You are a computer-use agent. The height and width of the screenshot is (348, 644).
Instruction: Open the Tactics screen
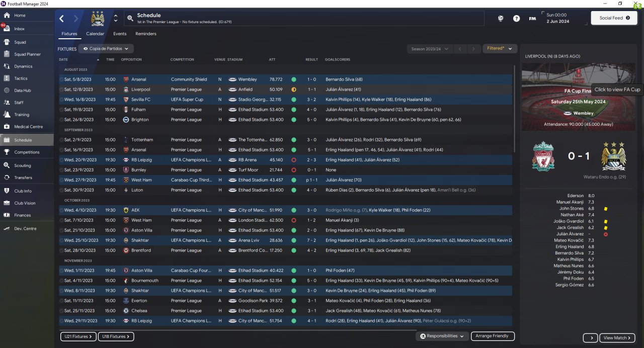27,78
